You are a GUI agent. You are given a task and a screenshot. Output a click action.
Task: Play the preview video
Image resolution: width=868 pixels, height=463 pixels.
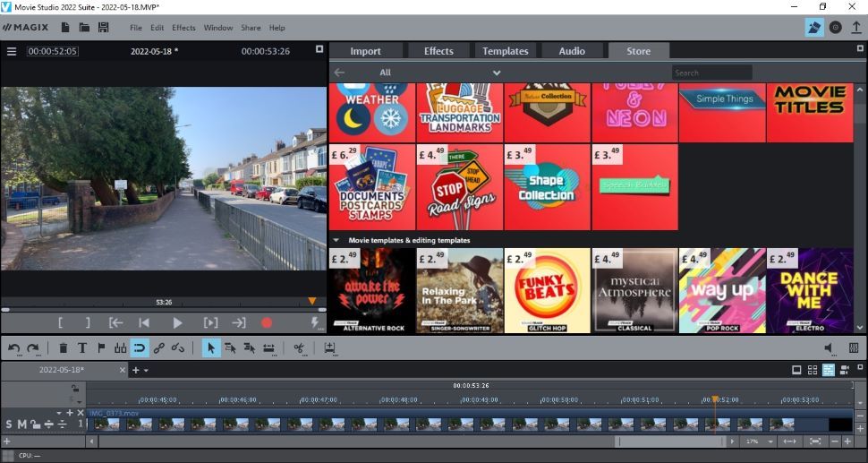click(x=177, y=323)
